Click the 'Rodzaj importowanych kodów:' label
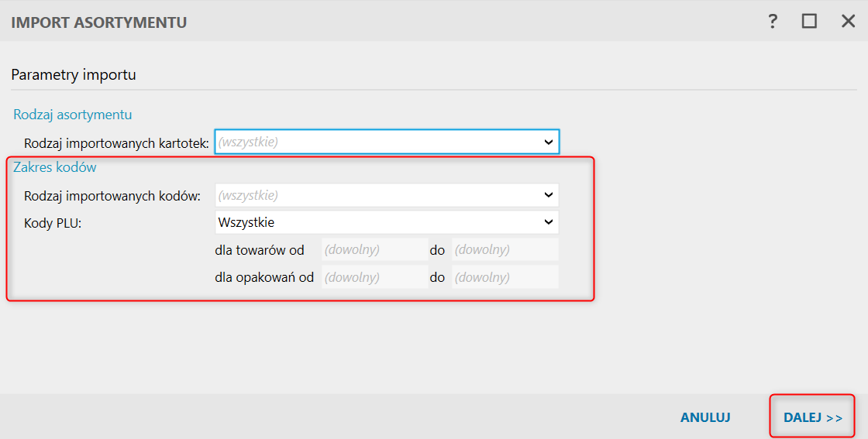The height and width of the screenshot is (439, 868). tap(112, 196)
